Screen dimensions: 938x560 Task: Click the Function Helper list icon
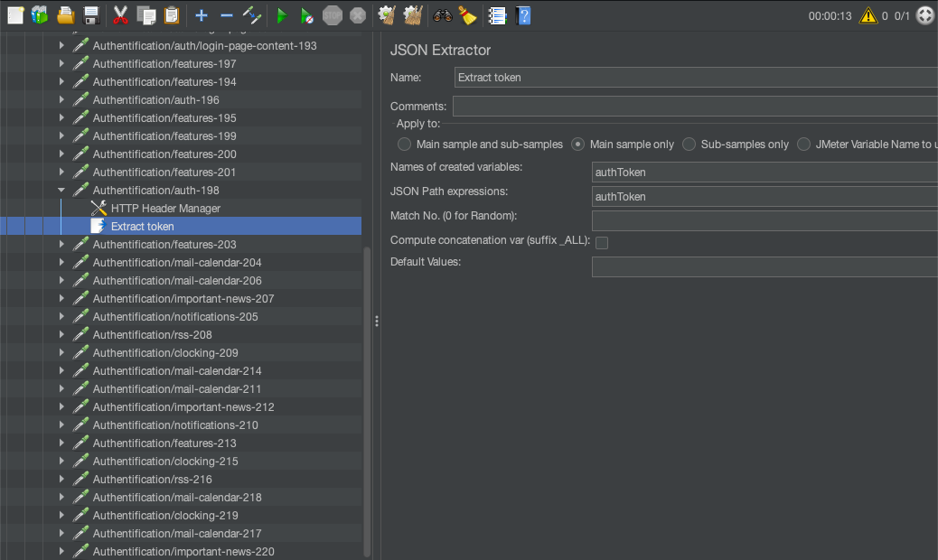497,15
